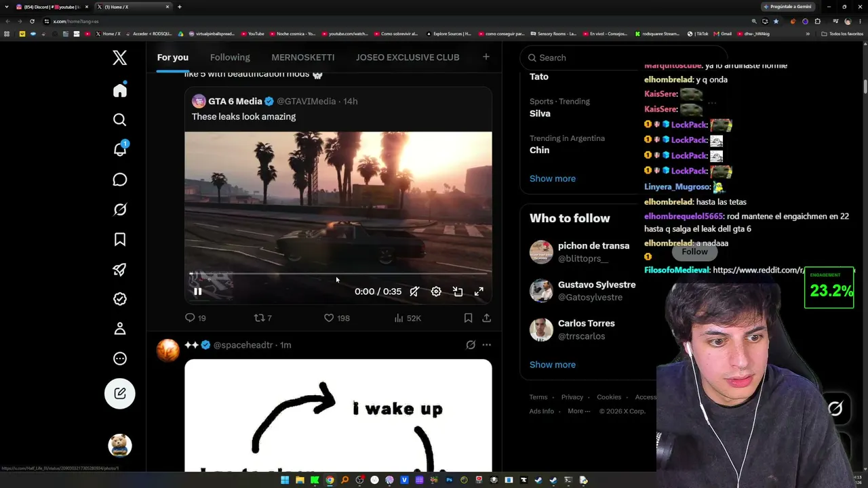
Task: Open the JOSEO EXCLUSIVE CLUB tab
Action: pos(408,58)
